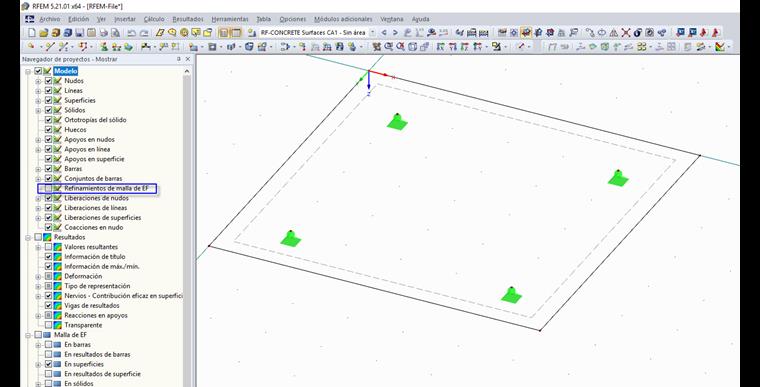Click the green-check icon beside Nudos

coord(57,81)
